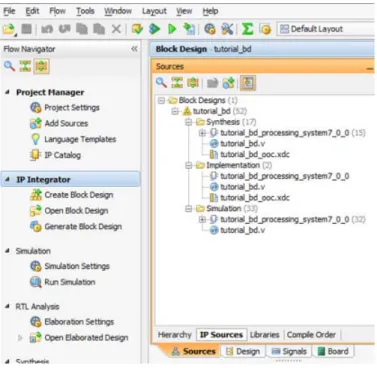The image size is (377, 368).
Task: Click the Save toolbar icon
Action: [26, 29]
